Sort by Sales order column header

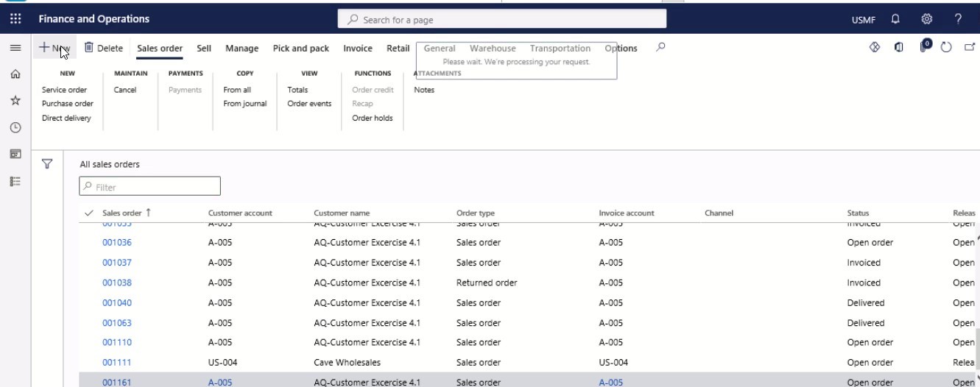pos(122,213)
